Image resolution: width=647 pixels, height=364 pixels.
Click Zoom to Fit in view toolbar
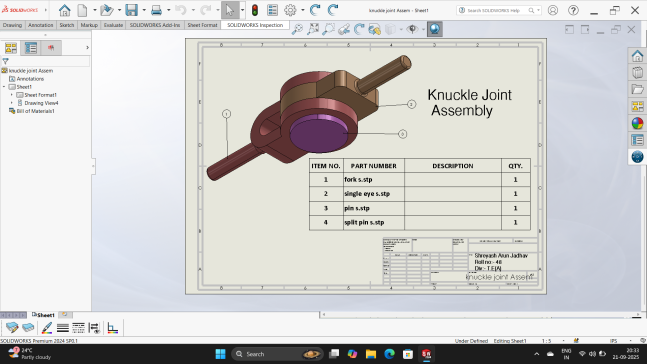(x=313, y=29)
